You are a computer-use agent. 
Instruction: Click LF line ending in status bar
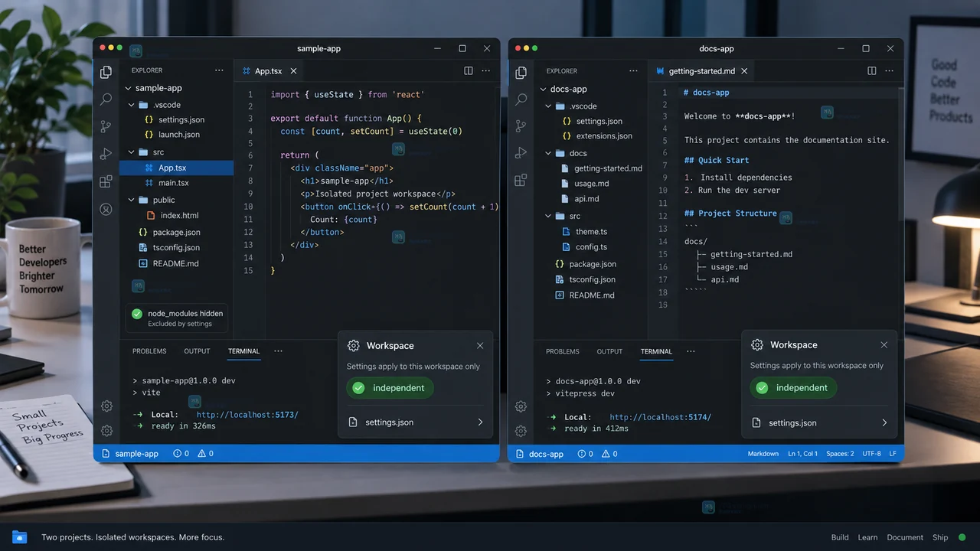coord(893,454)
